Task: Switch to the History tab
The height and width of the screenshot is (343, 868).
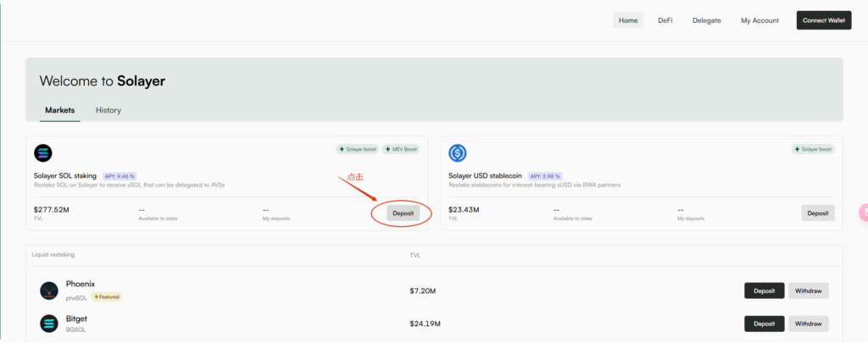Action: pos(108,110)
